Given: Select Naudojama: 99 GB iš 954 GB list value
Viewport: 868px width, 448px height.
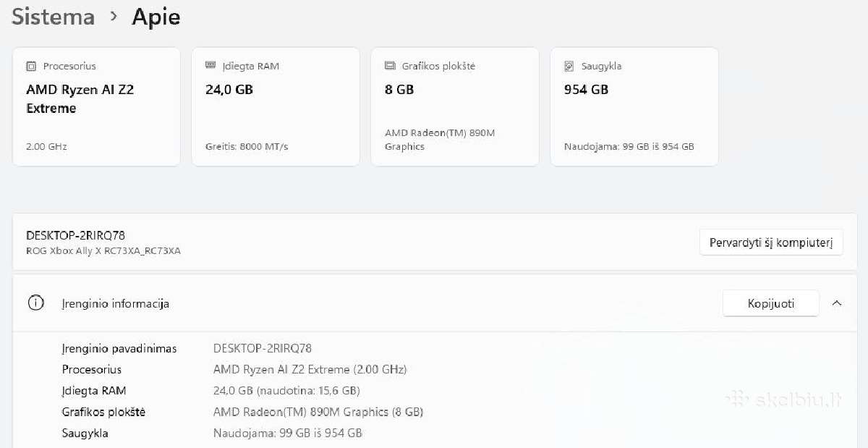Looking at the screenshot, I should click(288, 433).
